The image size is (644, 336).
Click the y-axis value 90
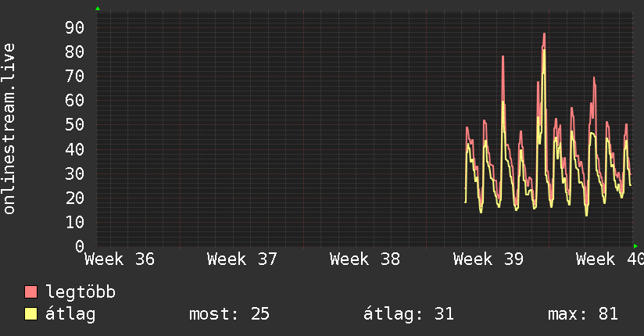[x=74, y=28]
